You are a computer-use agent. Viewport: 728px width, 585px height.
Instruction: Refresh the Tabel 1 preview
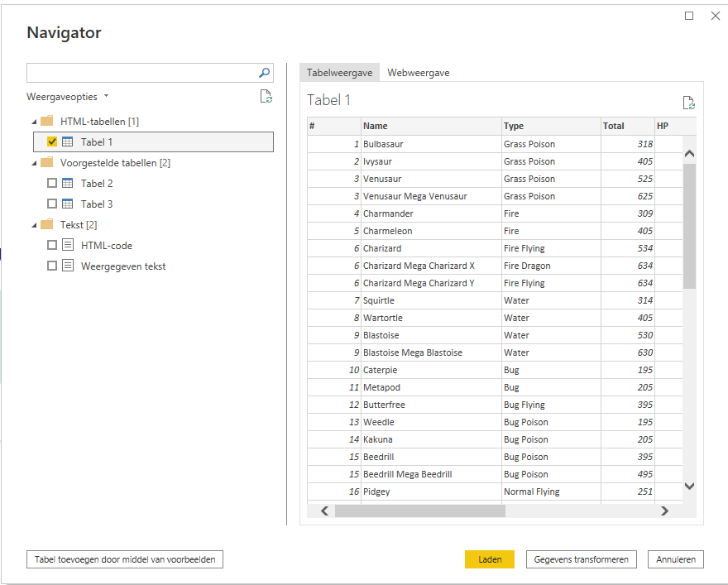(x=689, y=103)
